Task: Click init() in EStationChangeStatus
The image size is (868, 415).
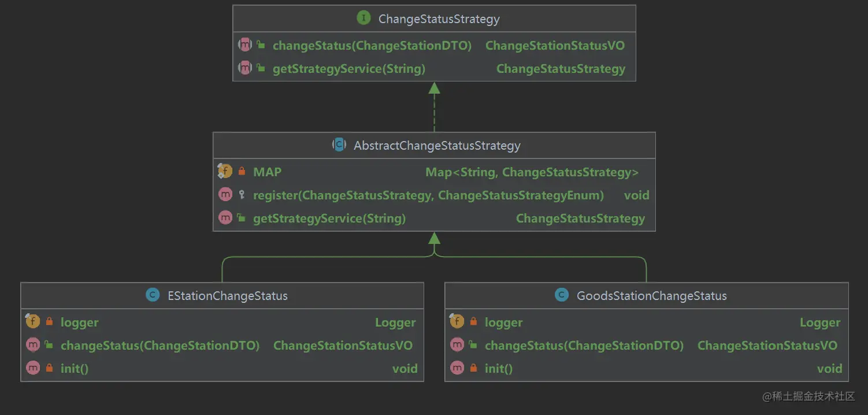Action: click(x=75, y=369)
